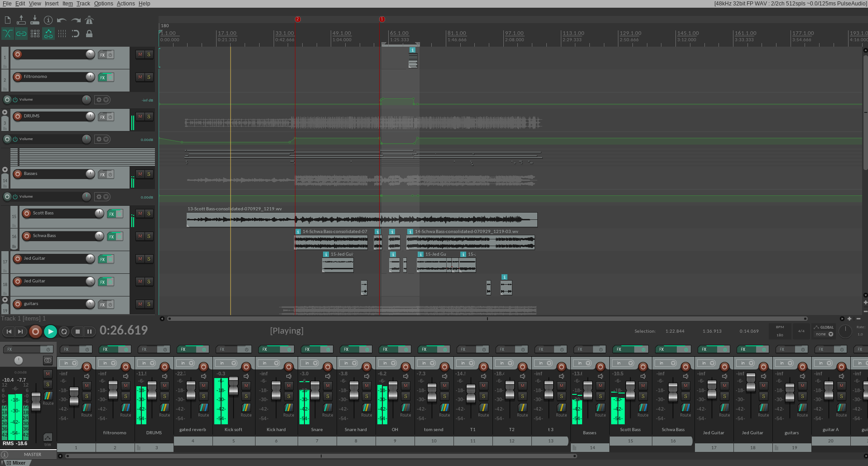Click the save project icon

[x=34, y=20]
